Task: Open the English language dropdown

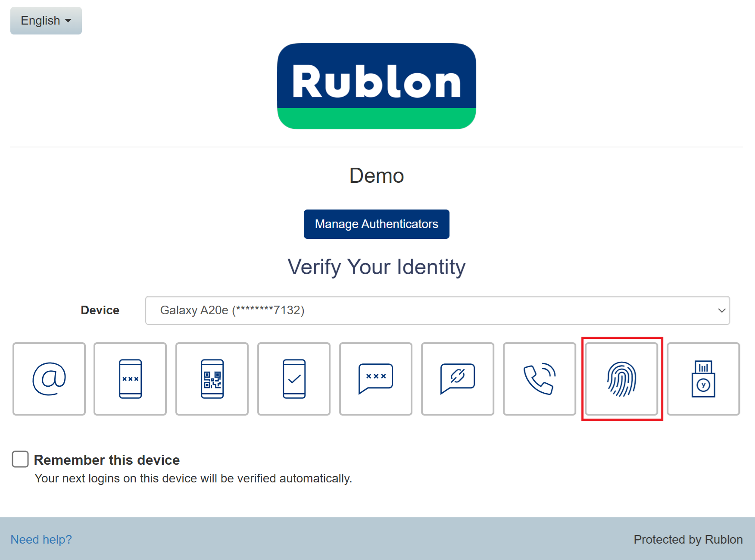Action: pos(46,21)
